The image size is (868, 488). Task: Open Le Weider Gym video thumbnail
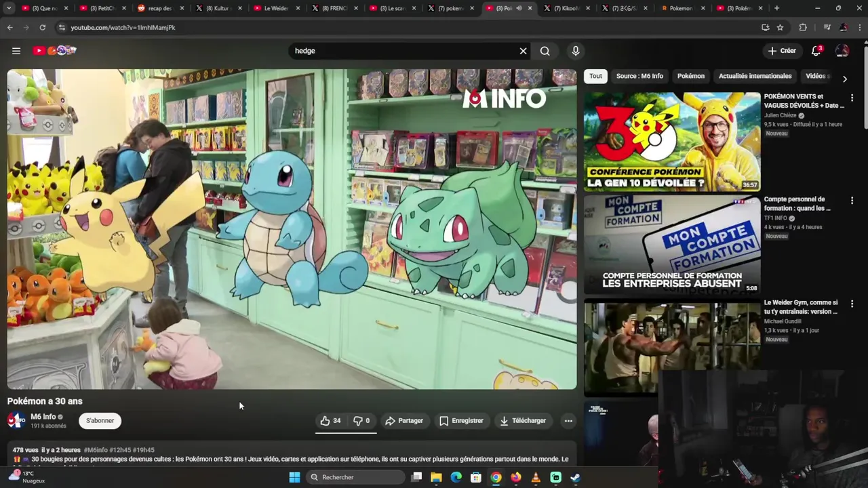(672, 348)
